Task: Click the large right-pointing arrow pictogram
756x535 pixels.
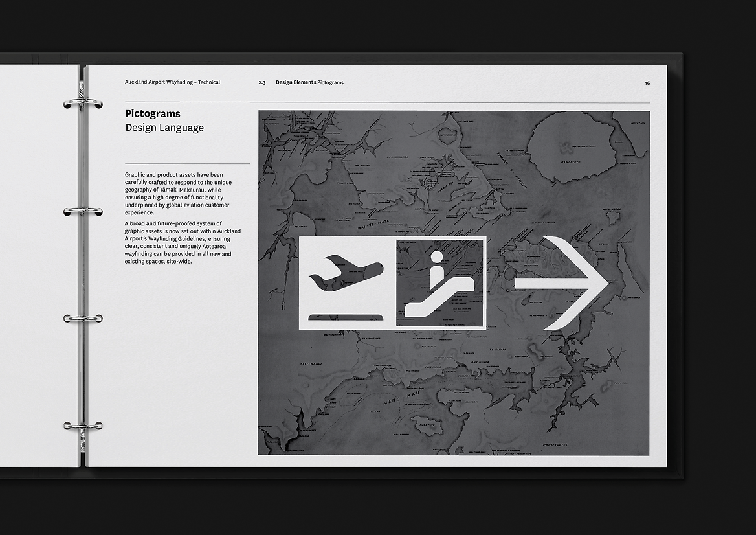Action: 562,284
